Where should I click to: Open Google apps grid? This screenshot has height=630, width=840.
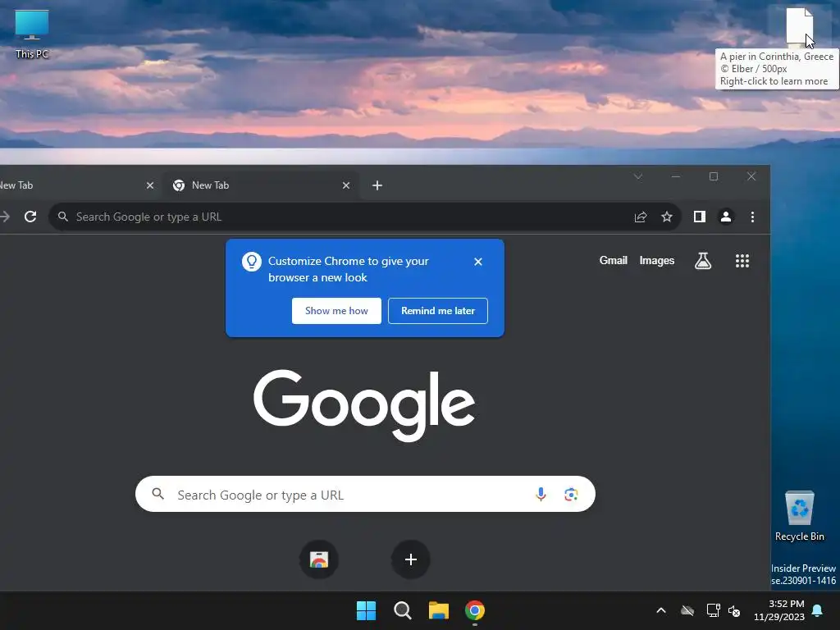point(742,261)
